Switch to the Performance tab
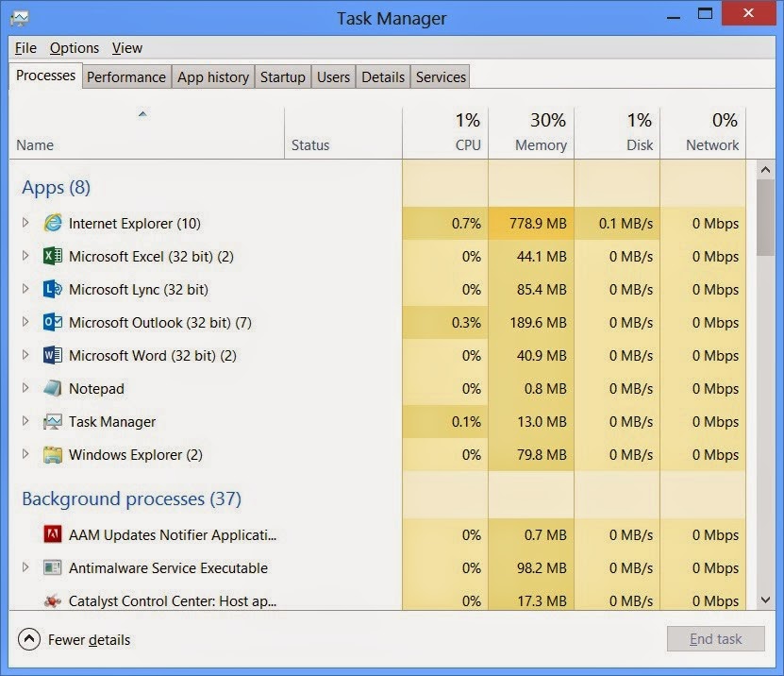Image resolution: width=784 pixels, height=676 pixels. (126, 77)
